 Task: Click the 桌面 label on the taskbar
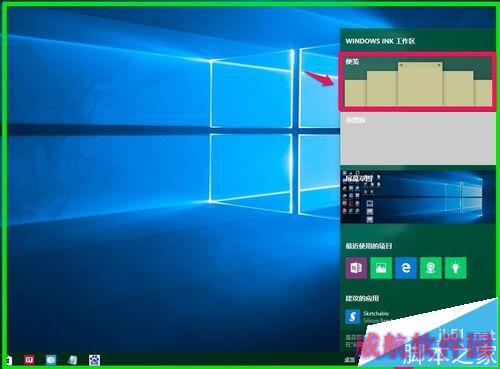click(349, 360)
